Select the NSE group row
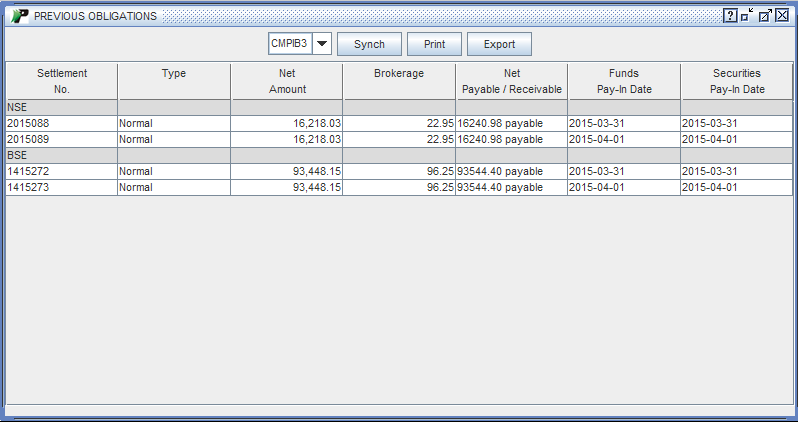 coord(62,107)
